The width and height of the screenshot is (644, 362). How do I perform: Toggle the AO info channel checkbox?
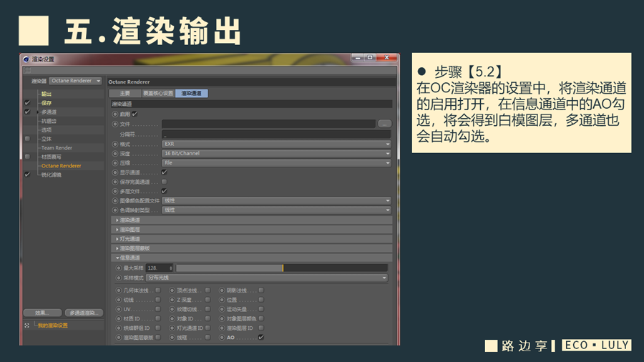[x=260, y=338]
